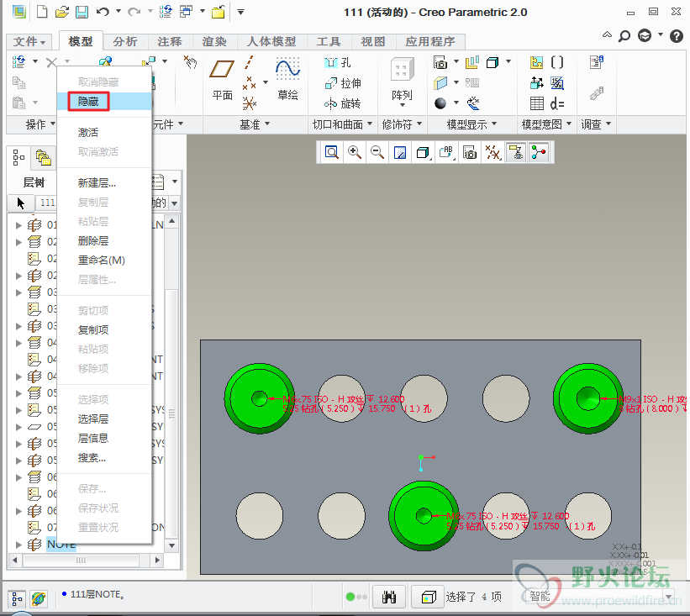Click the Help question mark icon
Viewport: 690px width, 616px height.
point(677,35)
